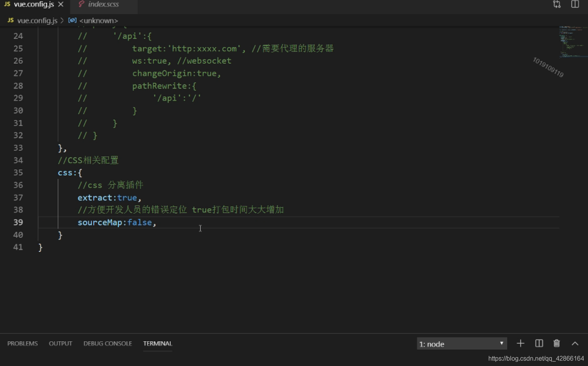The height and width of the screenshot is (366, 588).
Task: Place the cursor on 'sourceMap:false,'
Action: point(117,222)
